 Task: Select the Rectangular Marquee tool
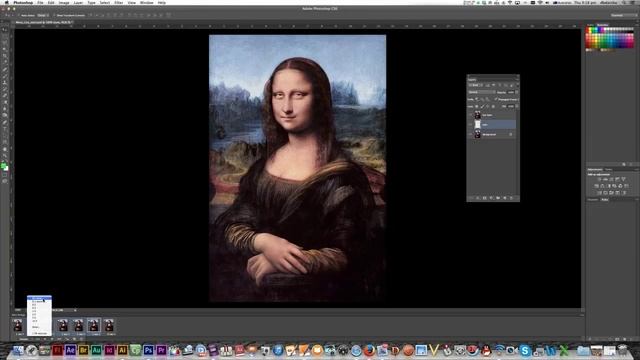6,36
